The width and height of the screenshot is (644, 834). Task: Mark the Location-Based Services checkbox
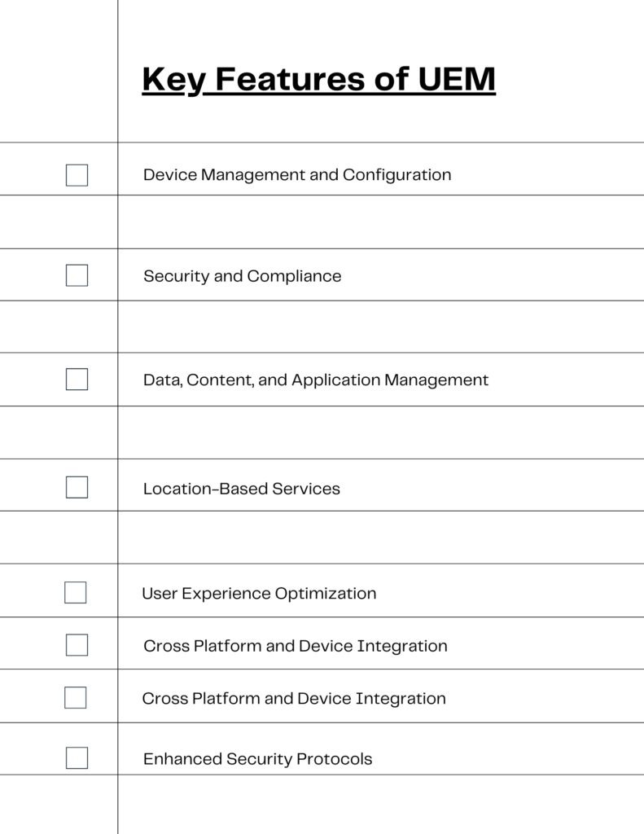[x=77, y=487]
